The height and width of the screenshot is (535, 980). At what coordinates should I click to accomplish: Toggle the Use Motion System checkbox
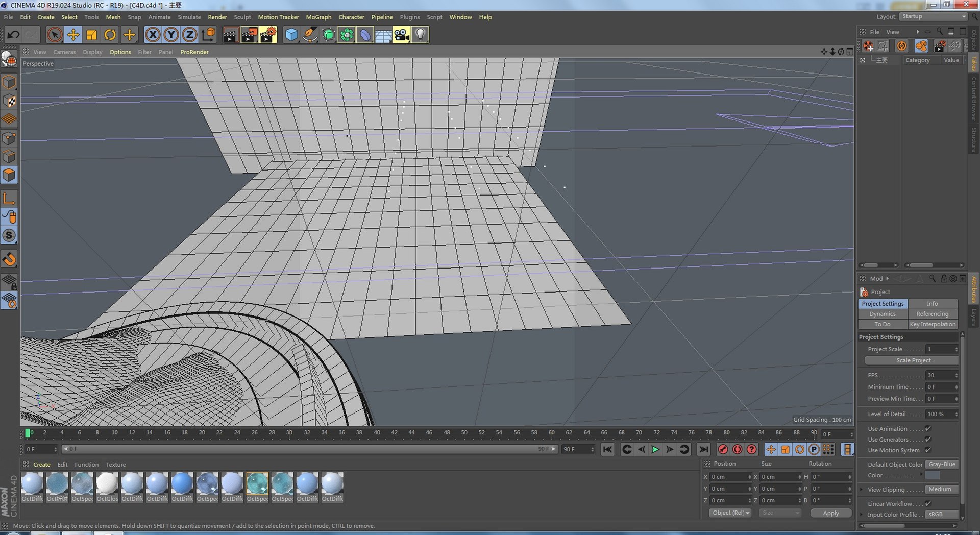tap(928, 450)
